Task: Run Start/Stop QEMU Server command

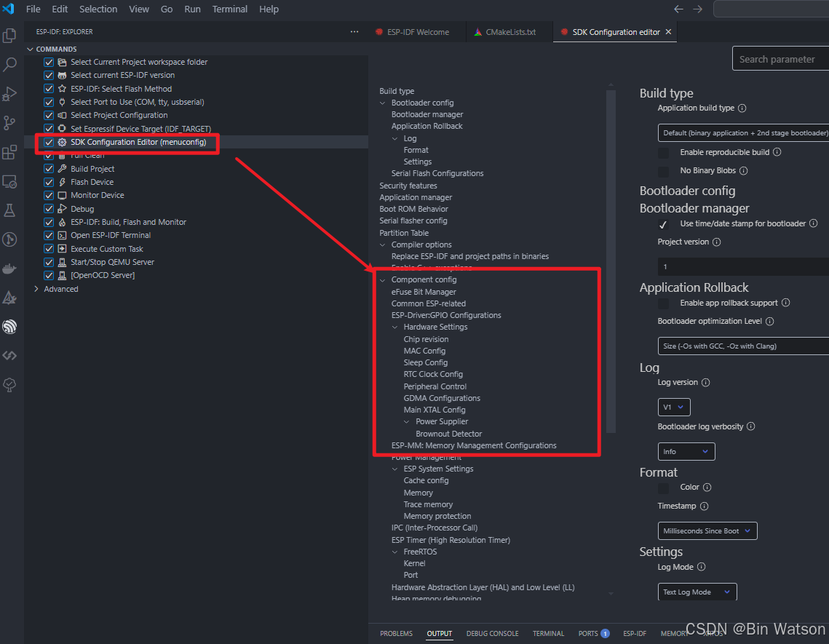Action: [x=112, y=262]
